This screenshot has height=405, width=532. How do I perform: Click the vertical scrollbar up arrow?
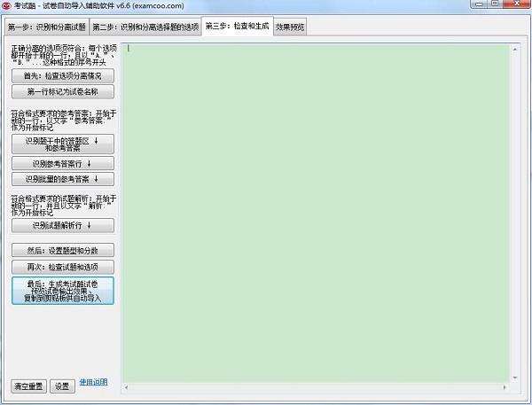[515, 50]
